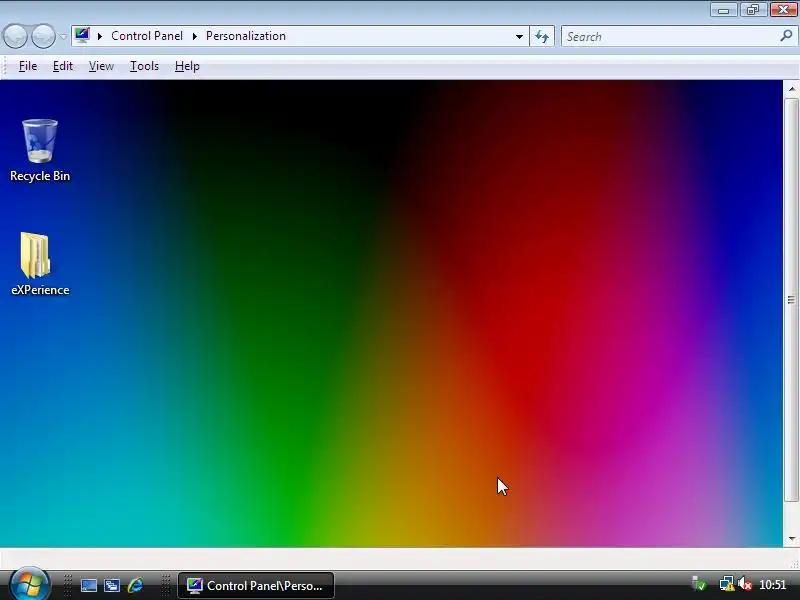The width and height of the screenshot is (800, 600).
Task: Open the Tools menu
Action: click(144, 66)
